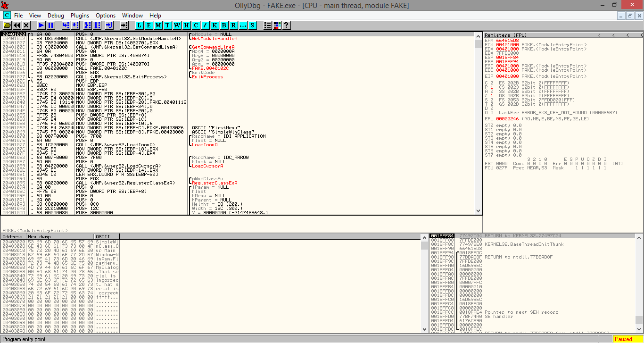This screenshot has height=343, width=644.
Task: Click the RsrcName = IDC_ARROW comment
Action: [x=220, y=158]
